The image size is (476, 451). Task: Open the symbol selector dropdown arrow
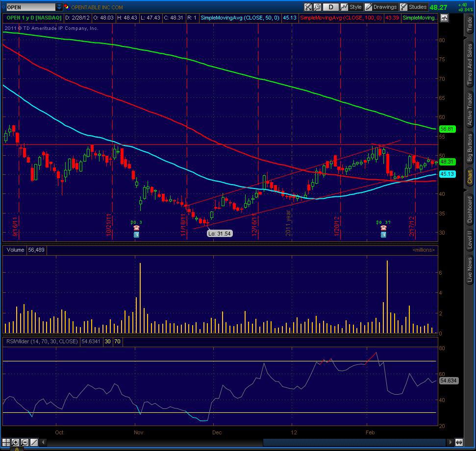[59, 7]
